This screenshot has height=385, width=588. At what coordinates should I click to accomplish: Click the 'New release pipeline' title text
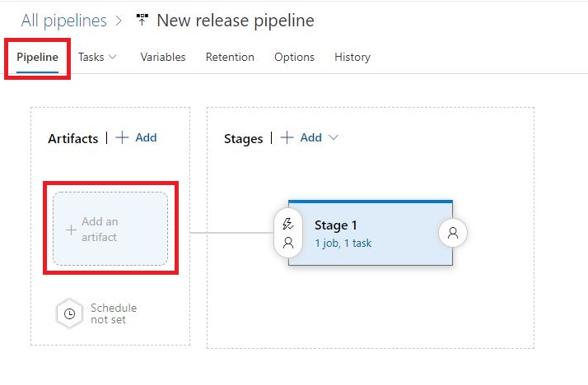235,21
